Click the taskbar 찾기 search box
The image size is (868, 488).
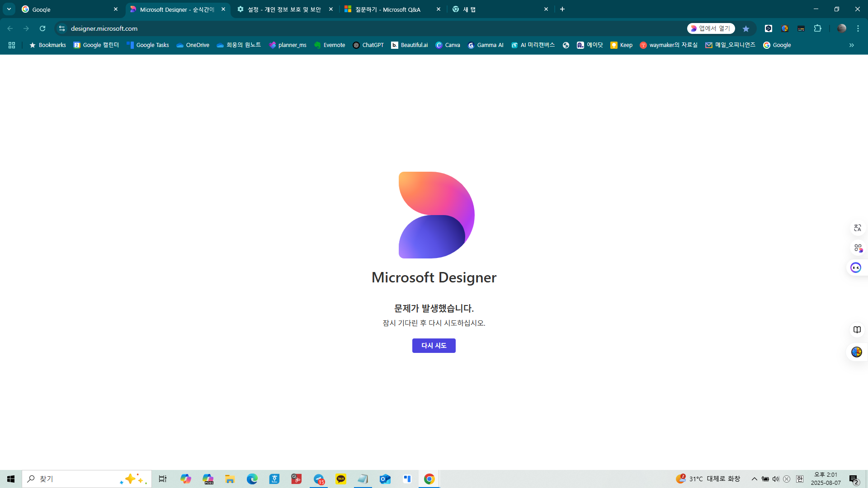point(87,479)
